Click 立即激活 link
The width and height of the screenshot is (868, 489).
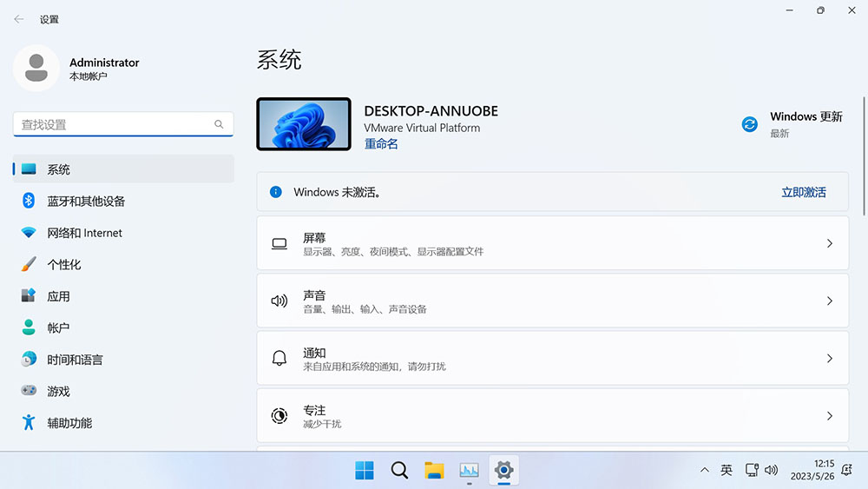(x=803, y=192)
